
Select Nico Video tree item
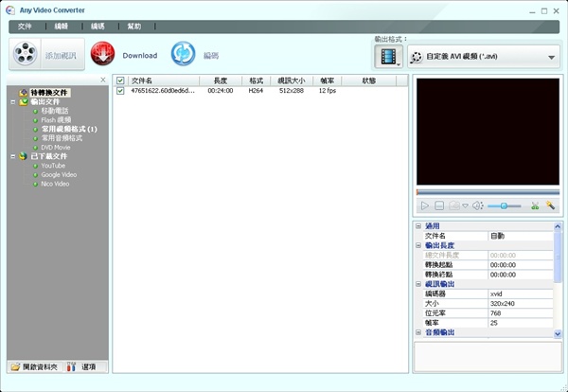[x=55, y=184]
